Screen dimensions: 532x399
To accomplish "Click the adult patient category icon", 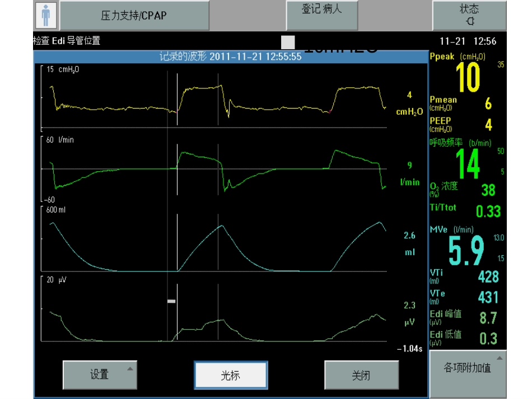I will tap(46, 15).
